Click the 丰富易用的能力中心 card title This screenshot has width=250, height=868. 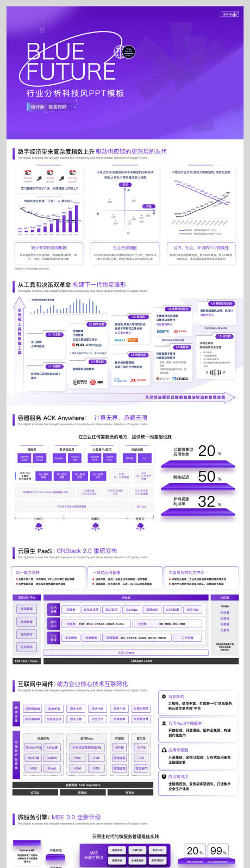pos(186,572)
